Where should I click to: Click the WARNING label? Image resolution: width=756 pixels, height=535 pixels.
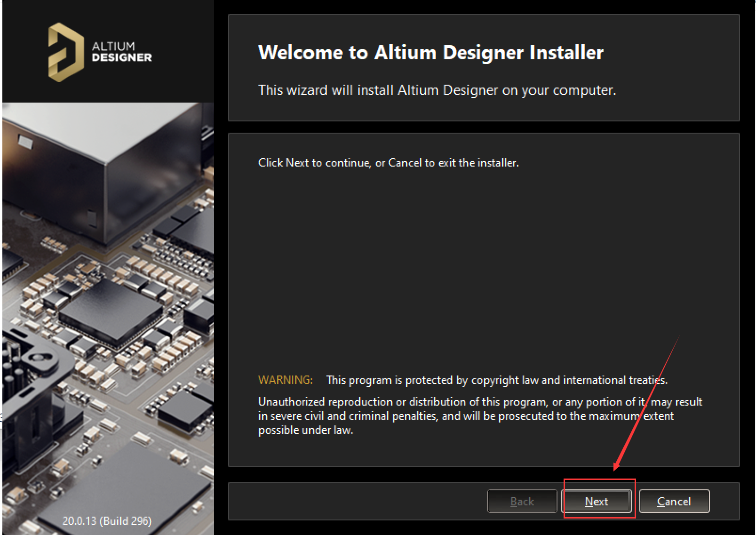pyautogui.click(x=286, y=380)
